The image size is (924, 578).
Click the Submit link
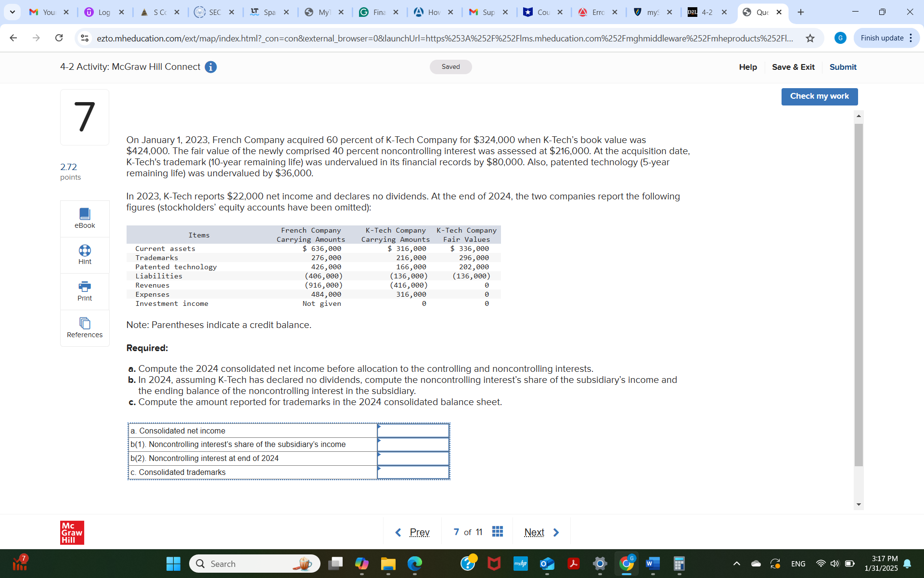pos(843,67)
